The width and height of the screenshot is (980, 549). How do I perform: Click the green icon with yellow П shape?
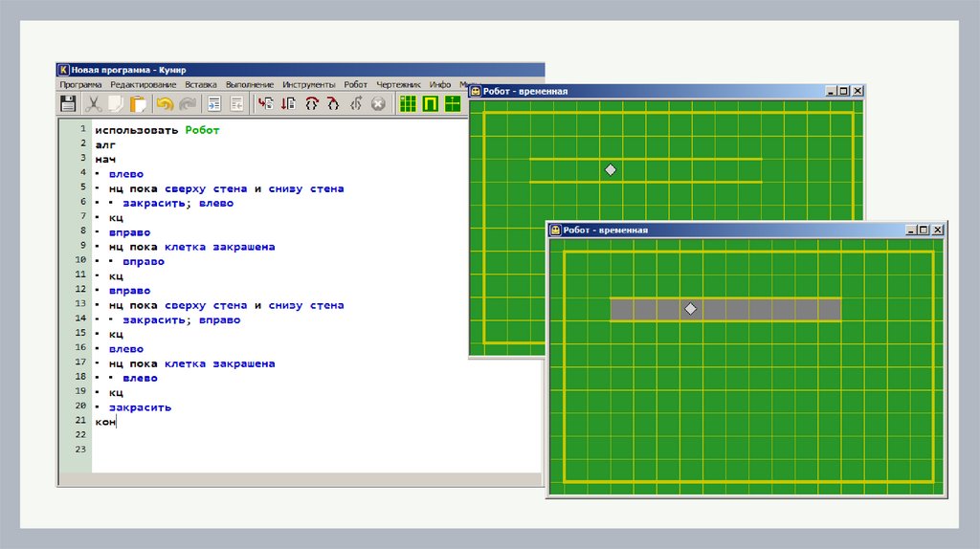430,103
